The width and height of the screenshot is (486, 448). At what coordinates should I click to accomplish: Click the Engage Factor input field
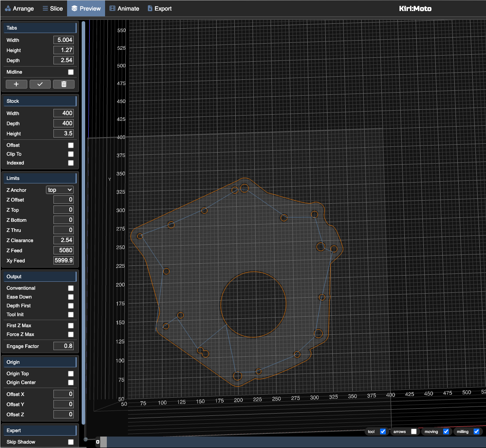click(64, 346)
